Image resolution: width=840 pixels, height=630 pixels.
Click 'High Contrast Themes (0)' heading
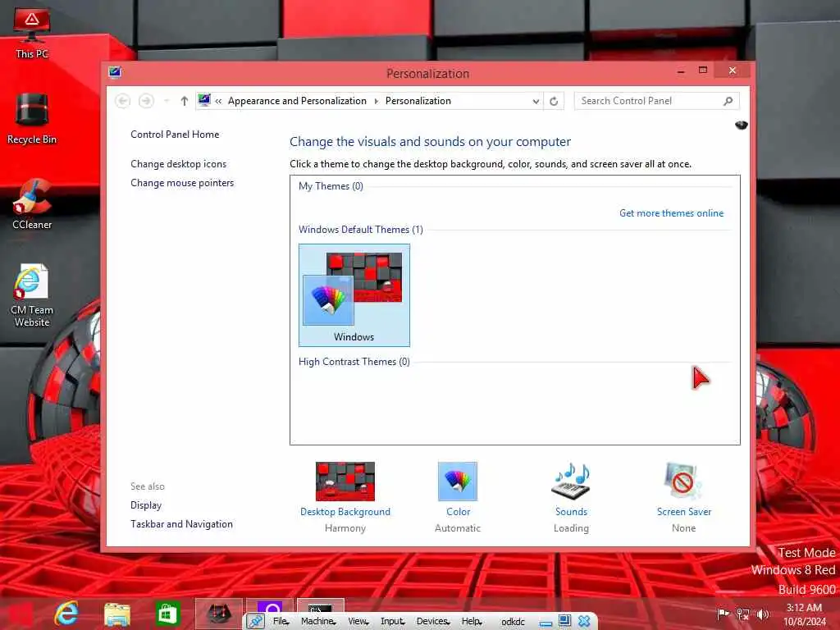tap(354, 362)
